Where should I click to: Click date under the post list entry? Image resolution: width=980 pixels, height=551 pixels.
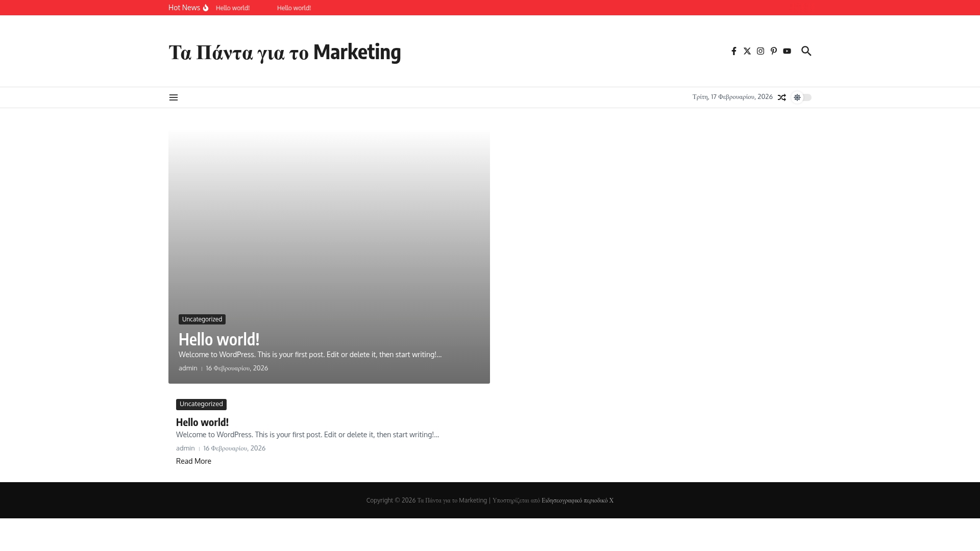coord(234,448)
